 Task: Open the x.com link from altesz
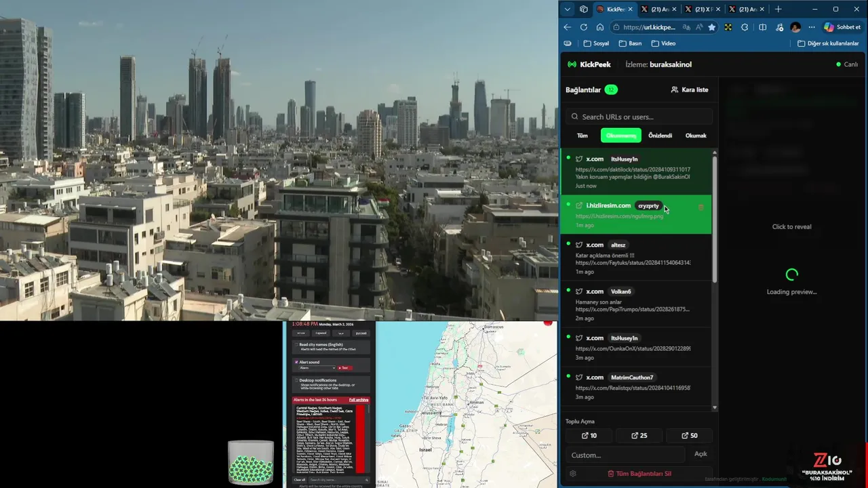(635, 258)
